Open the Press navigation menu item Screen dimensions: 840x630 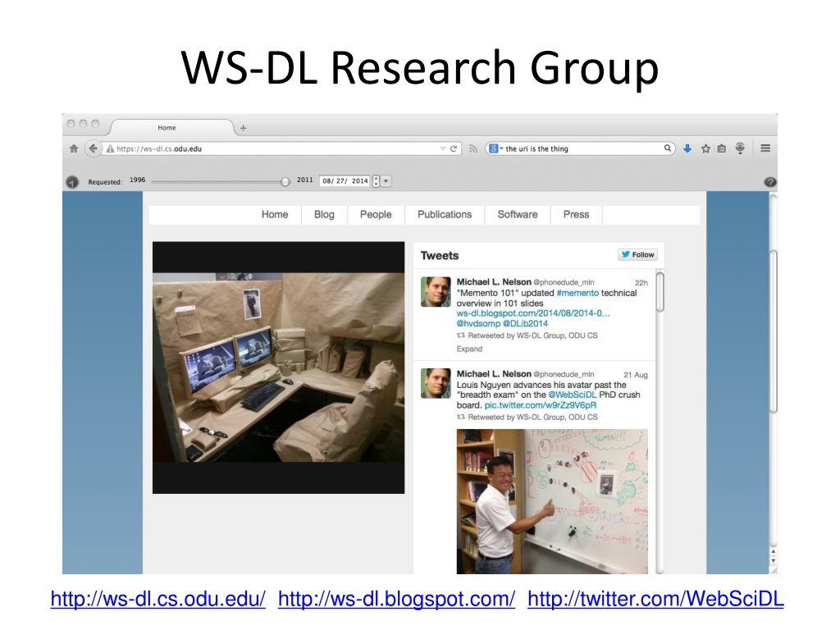576,214
